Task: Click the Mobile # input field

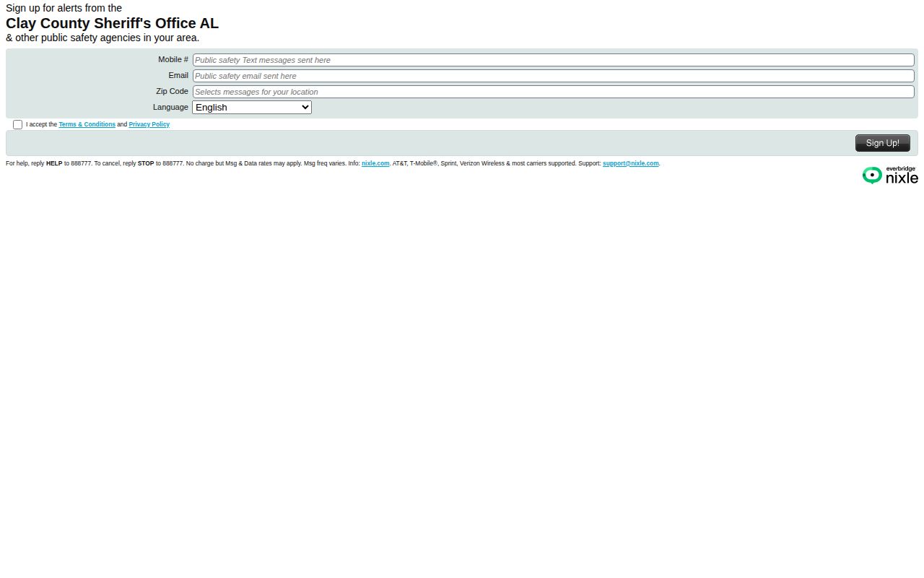Action: pos(553,60)
